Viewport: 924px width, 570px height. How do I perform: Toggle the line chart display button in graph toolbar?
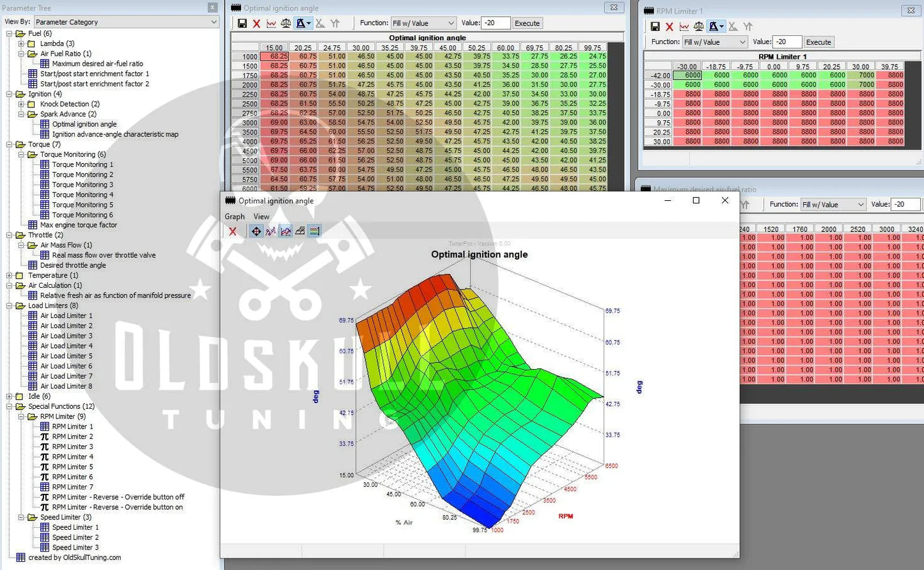click(285, 232)
